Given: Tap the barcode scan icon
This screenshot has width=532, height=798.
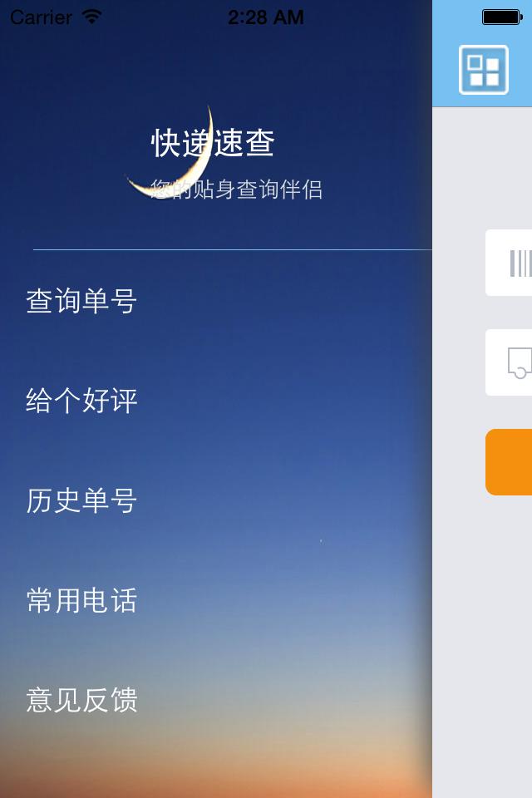Looking at the screenshot, I should coord(521,264).
